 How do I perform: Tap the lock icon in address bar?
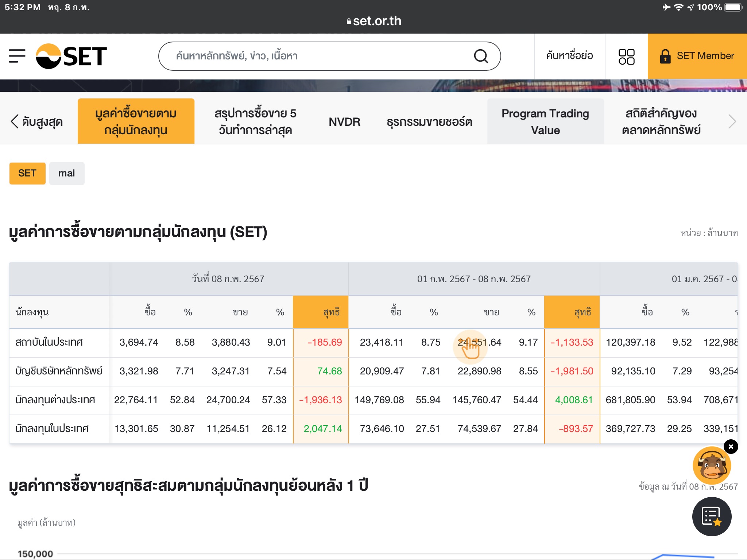point(349,22)
